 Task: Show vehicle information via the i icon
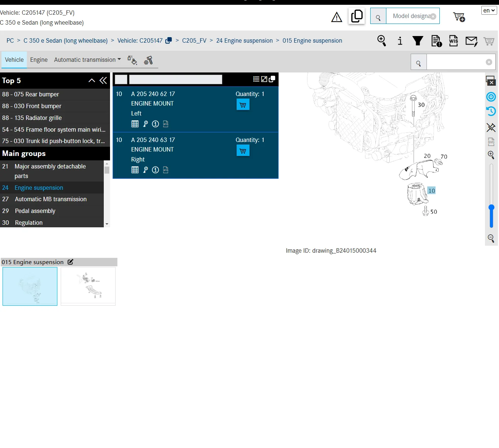coord(400,41)
